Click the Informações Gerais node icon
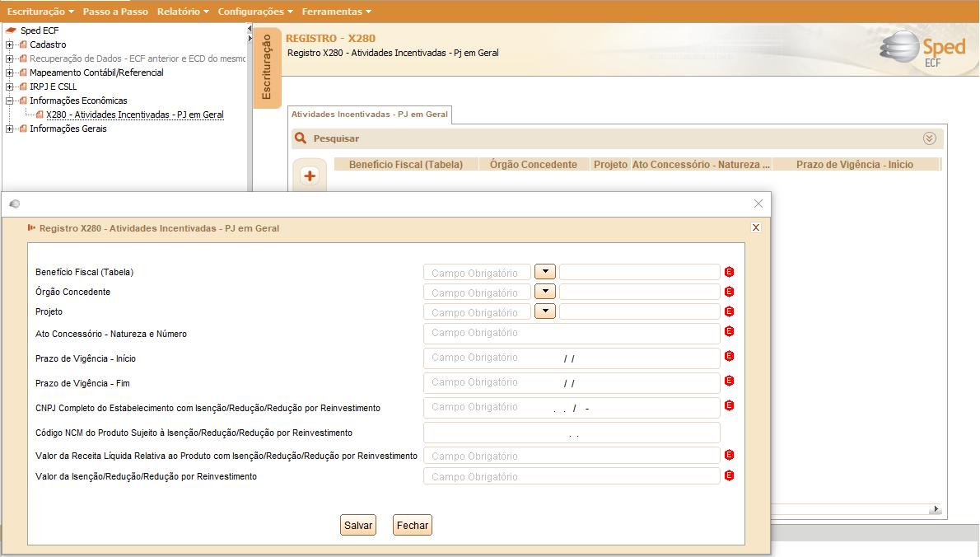The width and height of the screenshot is (980, 557). click(23, 129)
